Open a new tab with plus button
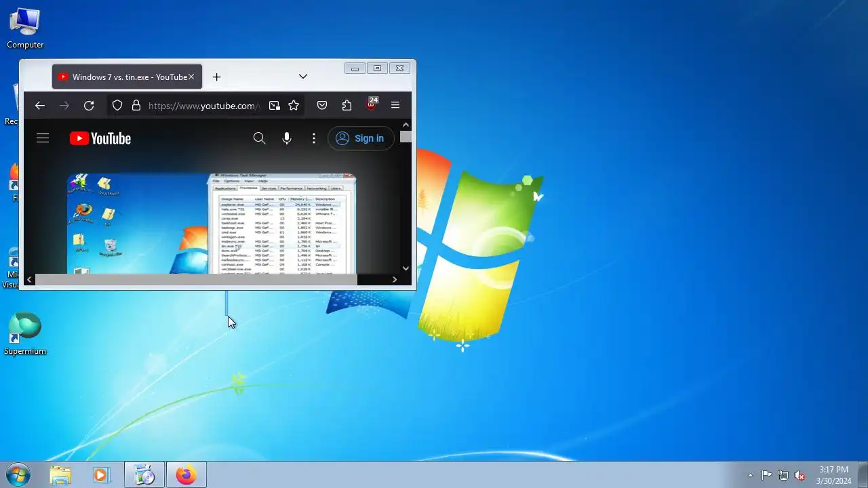Viewport: 868px width, 488px height. (x=216, y=77)
